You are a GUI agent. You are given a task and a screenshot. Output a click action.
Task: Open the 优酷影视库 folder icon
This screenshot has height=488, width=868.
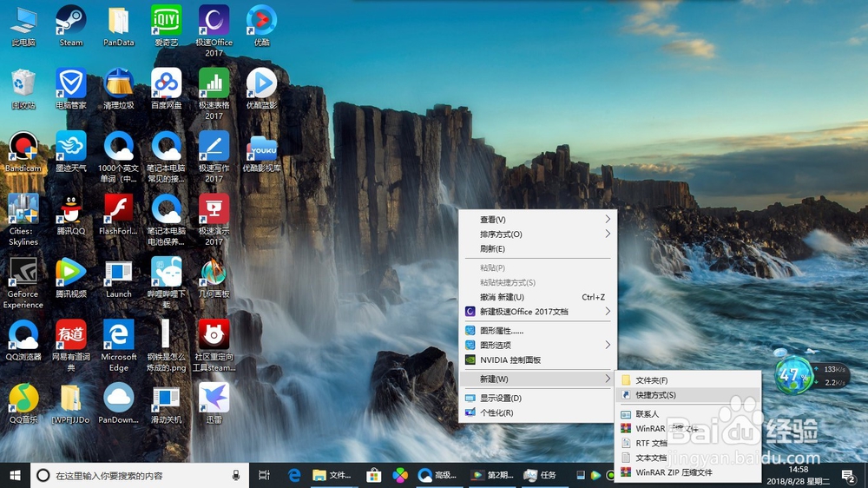tap(261, 152)
